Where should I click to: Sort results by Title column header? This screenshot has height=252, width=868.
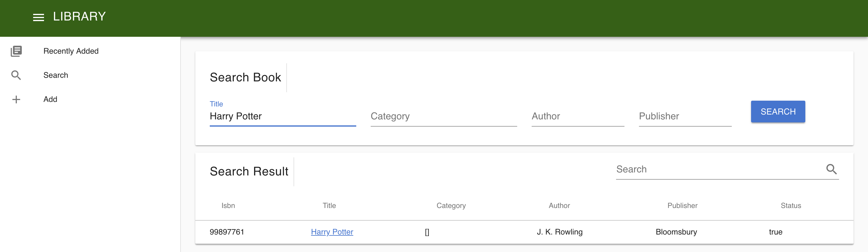tap(329, 206)
